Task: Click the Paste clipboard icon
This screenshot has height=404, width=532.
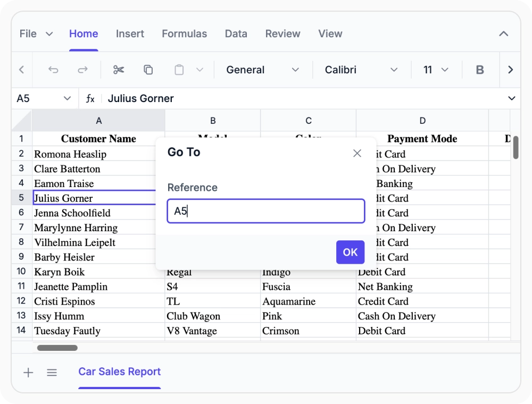Action: [x=179, y=70]
